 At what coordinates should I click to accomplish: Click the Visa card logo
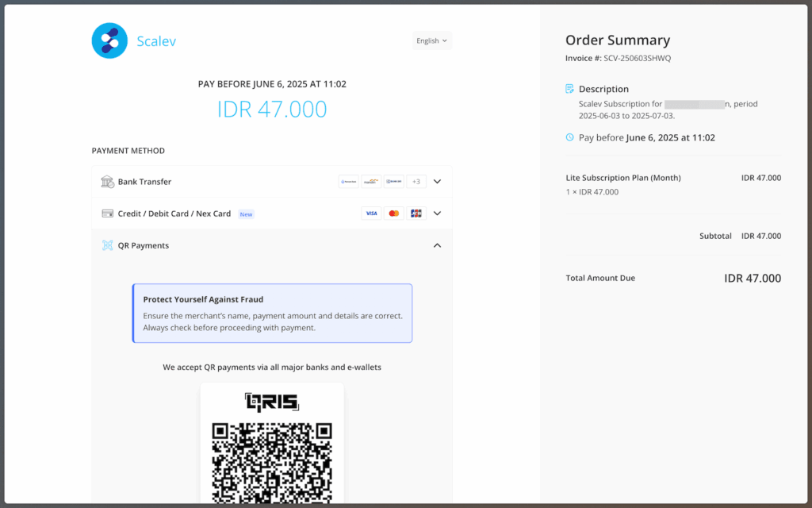[x=371, y=214]
